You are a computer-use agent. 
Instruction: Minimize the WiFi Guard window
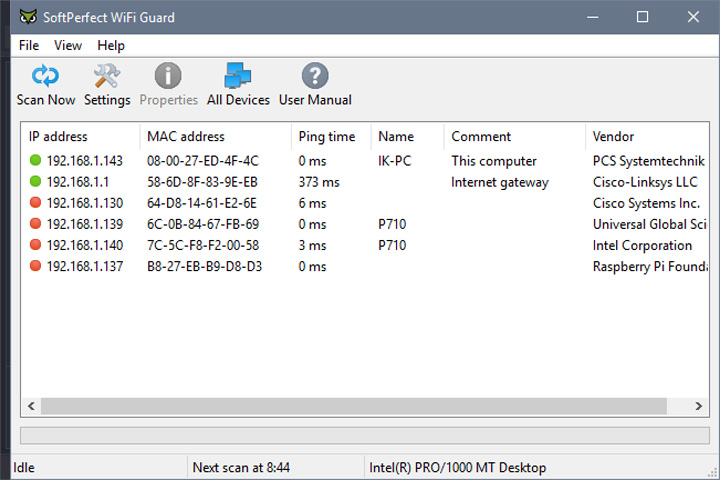pyautogui.click(x=593, y=17)
